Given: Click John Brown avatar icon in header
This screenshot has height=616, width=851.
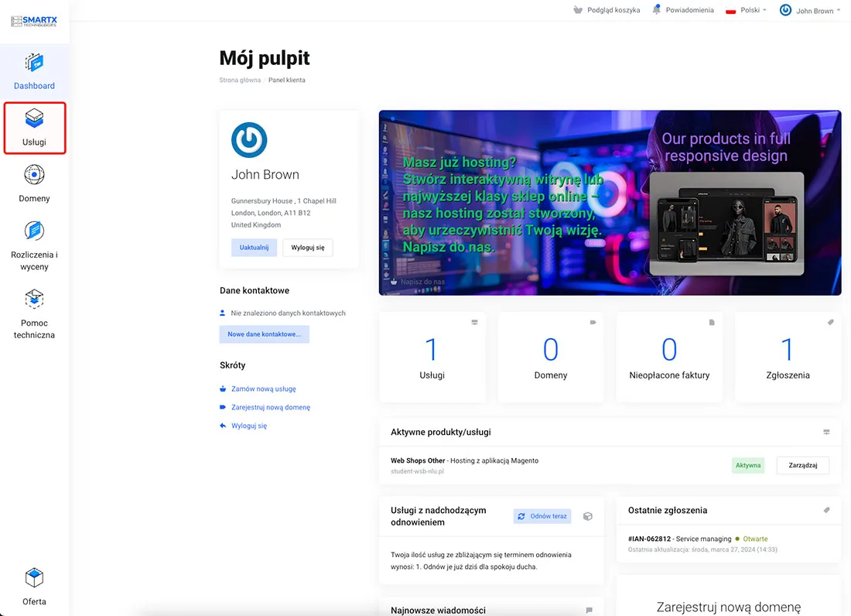Looking at the screenshot, I should pos(785,10).
